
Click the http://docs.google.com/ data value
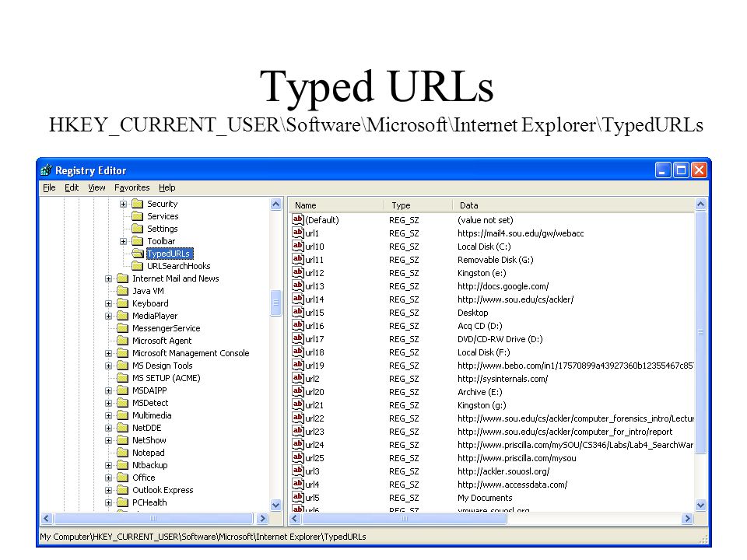503,286
